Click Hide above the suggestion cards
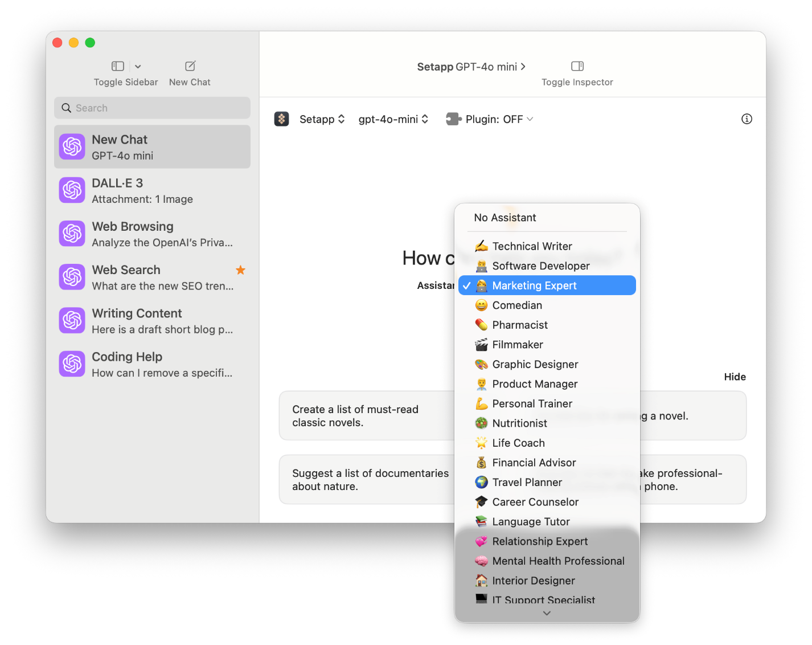This screenshot has height=645, width=812. (x=735, y=377)
